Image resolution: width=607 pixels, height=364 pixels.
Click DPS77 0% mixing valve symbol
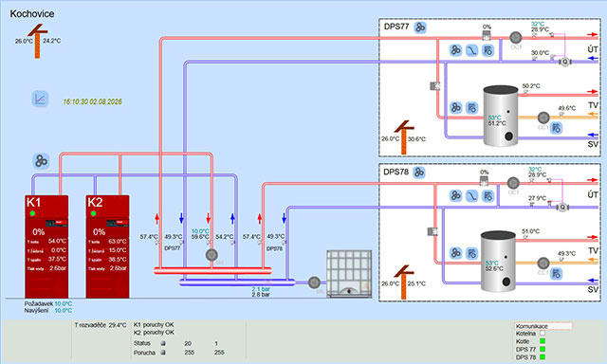coord(487,36)
